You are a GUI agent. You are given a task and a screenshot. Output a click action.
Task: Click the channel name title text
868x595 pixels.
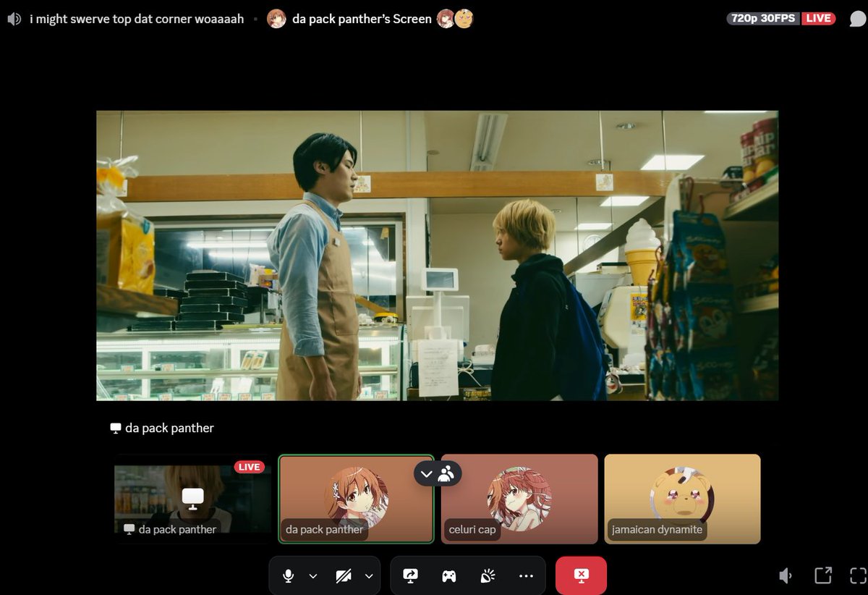click(137, 19)
